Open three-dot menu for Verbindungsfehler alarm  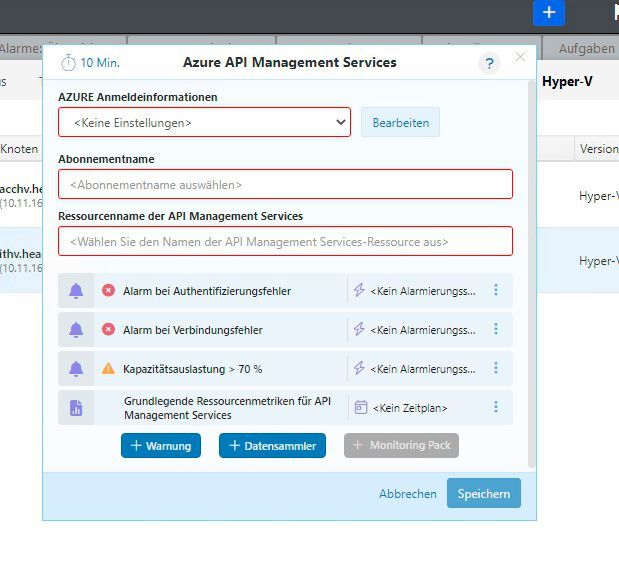click(496, 329)
